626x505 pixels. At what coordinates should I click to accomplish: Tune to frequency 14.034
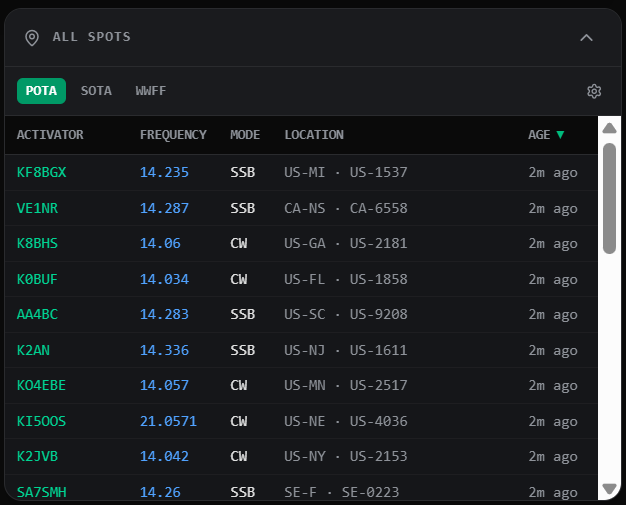click(x=164, y=279)
